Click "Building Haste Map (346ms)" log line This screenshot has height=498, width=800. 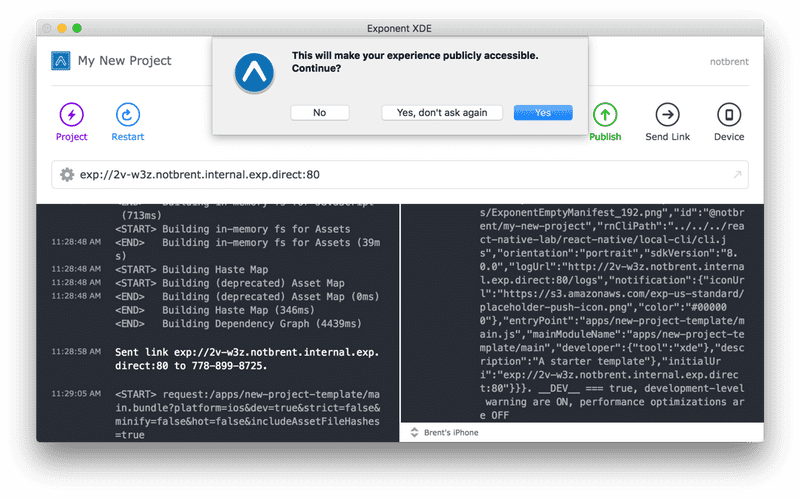[x=215, y=310]
